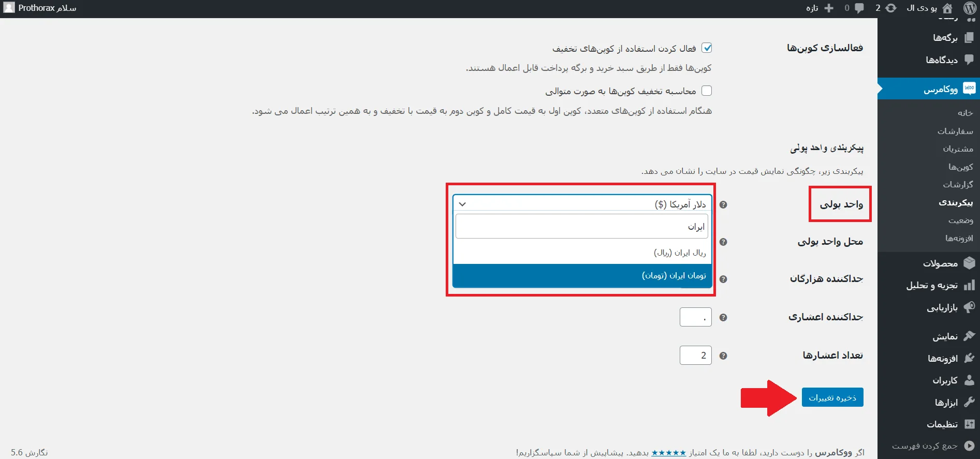Image resolution: width=980 pixels, height=459 pixels.
Task: Open the comments bubble icon in admin bar
Action: pos(859,8)
